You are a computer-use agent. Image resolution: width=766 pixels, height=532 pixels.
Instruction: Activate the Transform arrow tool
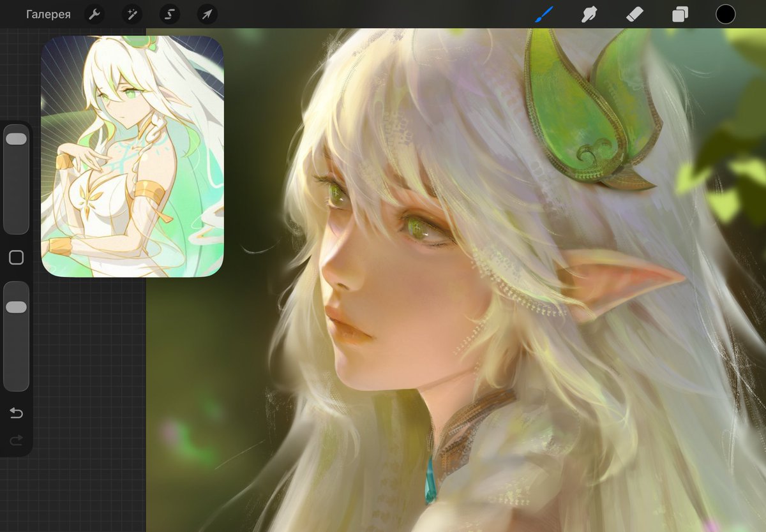point(207,14)
